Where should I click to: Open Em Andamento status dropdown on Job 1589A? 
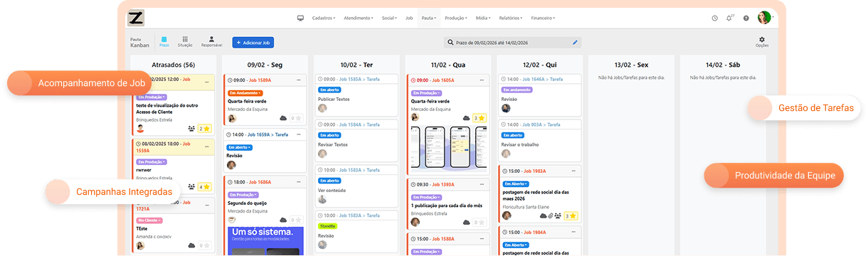(246, 93)
